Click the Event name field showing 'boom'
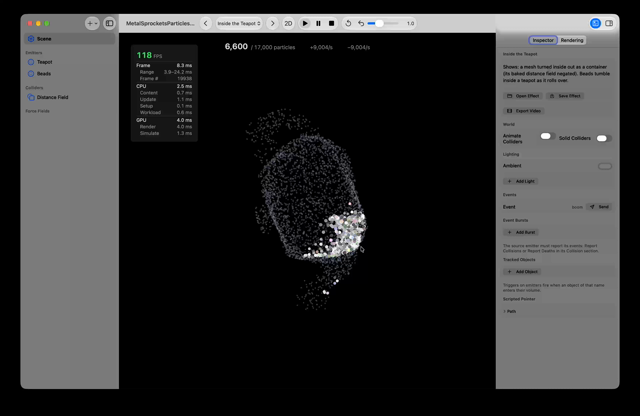Viewport: 640px width, 416px height. [x=577, y=207]
